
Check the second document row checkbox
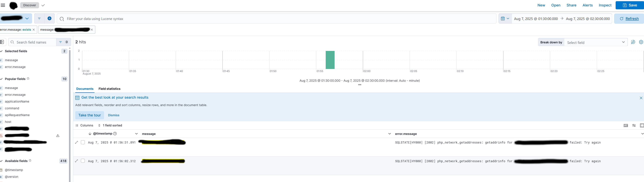[x=83, y=161]
